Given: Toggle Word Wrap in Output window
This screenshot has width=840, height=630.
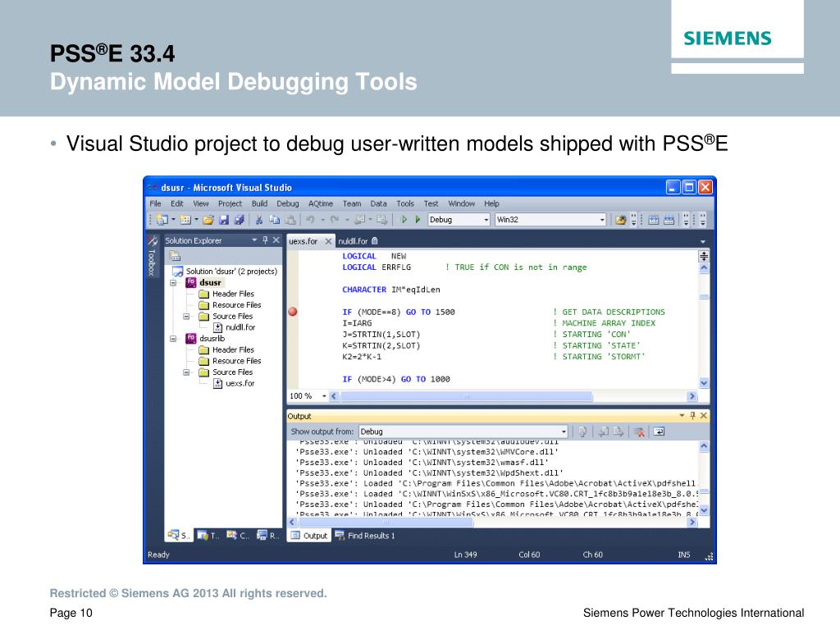Looking at the screenshot, I should [659, 431].
